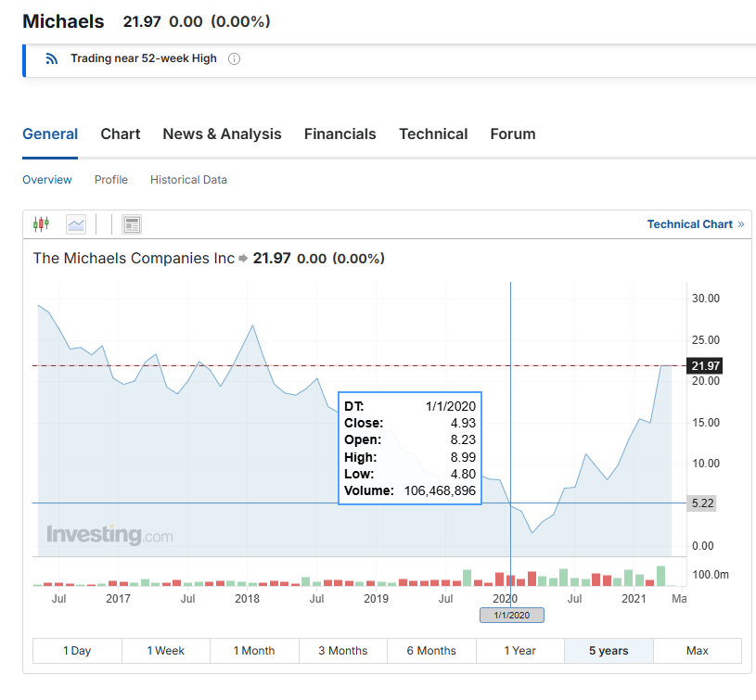Click the 1/1/2020 date marker on timeline

click(x=511, y=616)
